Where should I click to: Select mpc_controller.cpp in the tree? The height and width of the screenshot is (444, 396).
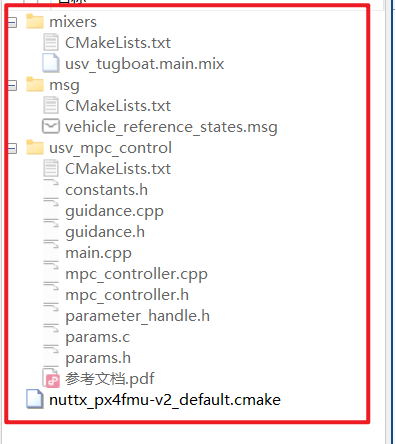tap(136, 274)
